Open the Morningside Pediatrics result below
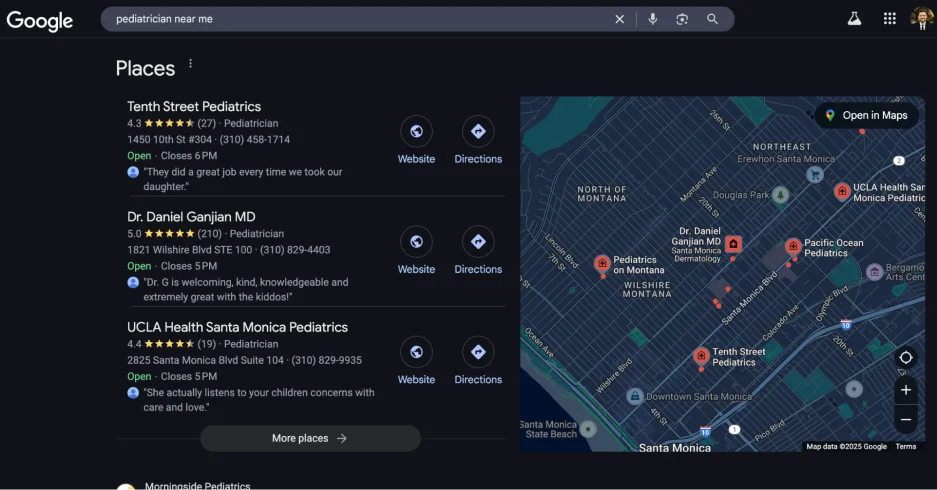This screenshot has height=490, width=937. point(197,485)
